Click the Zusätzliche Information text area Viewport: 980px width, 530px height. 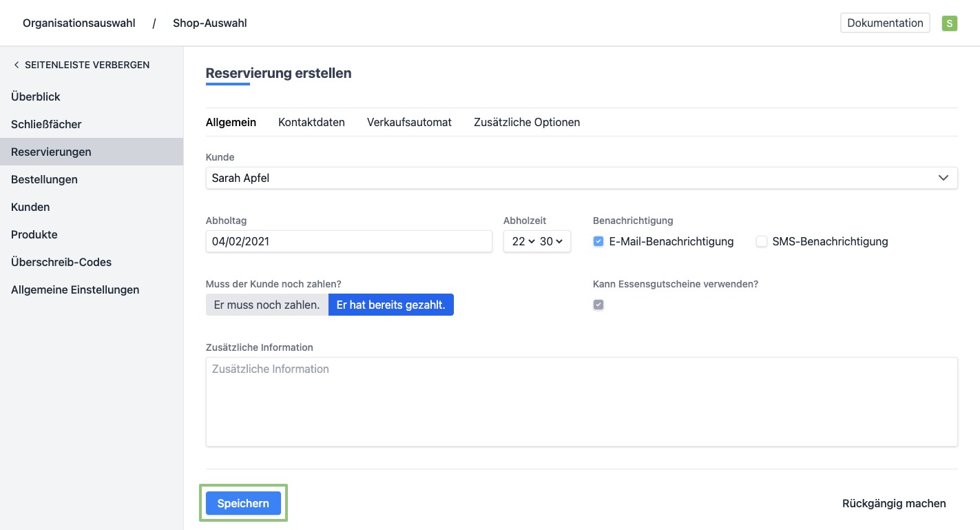click(x=581, y=401)
